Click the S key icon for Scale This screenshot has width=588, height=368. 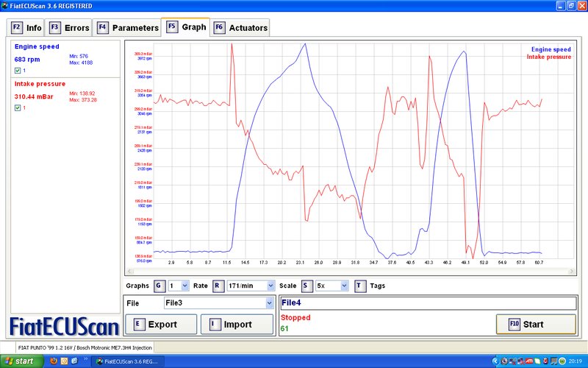(306, 286)
